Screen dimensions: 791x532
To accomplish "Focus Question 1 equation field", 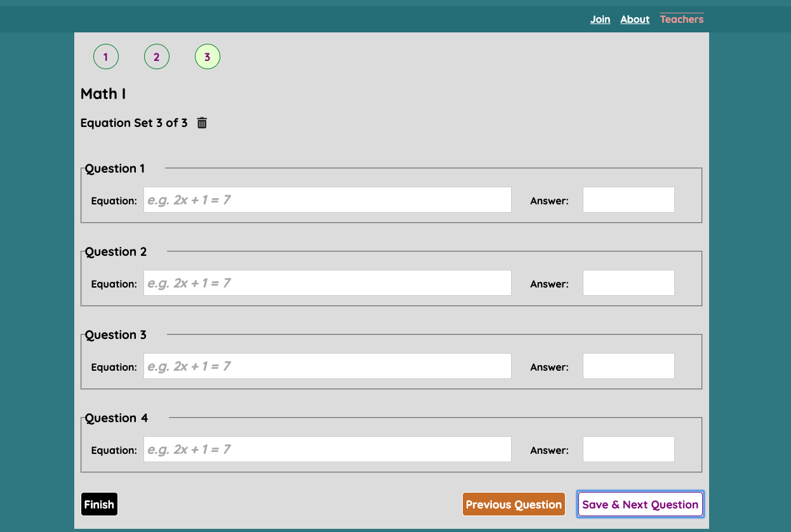I will [x=328, y=200].
